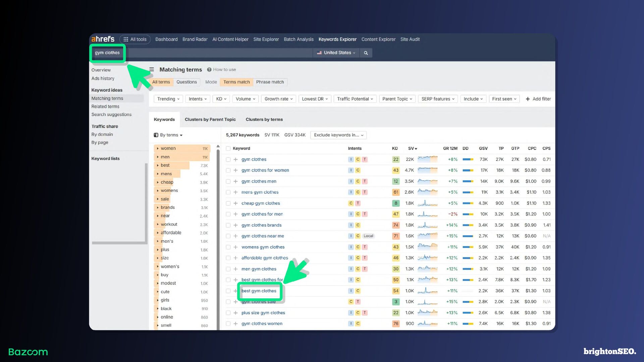644x362 pixels.
Task: Open the plus size gym clothes keyword link
Action: click(263, 313)
